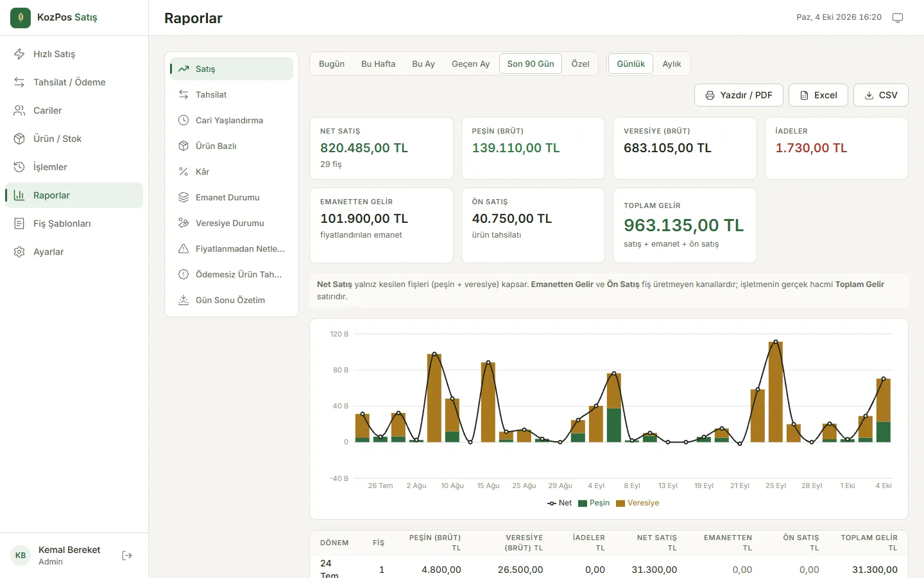Click the logout icon beside Kemal Bereket
Viewport: 924px width, 578px height.
(127, 556)
